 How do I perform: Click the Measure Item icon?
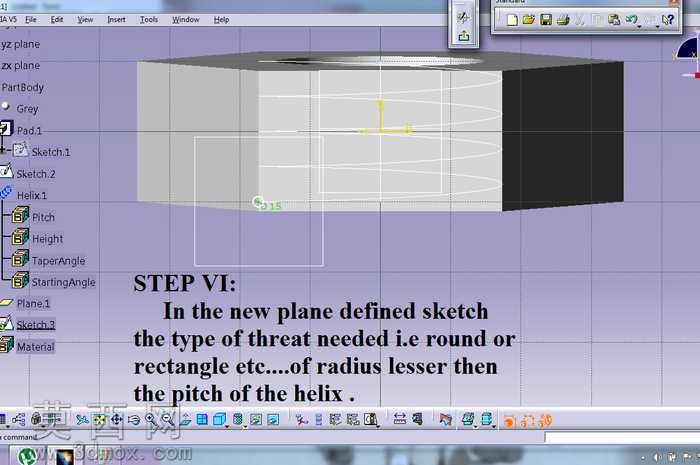(x=417, y=419)
